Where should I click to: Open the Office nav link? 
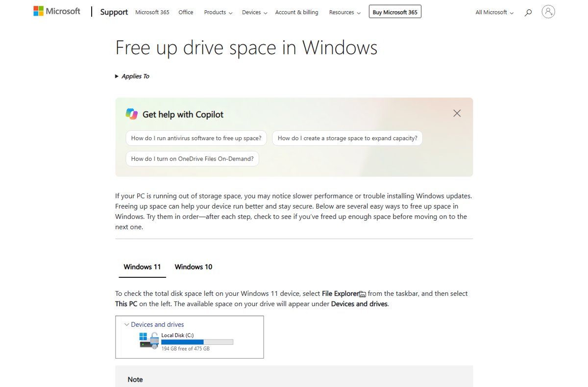pyautogui.click(x=186, y=12)
